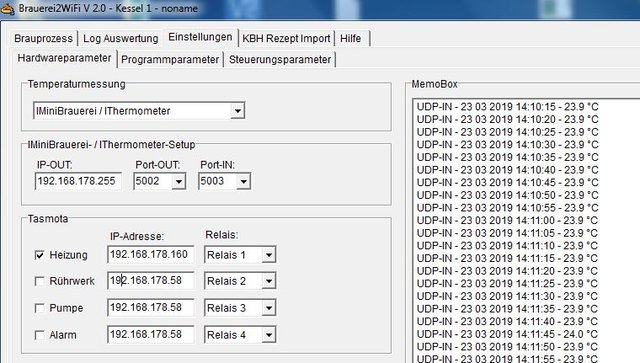Select MemoBox entry at 14:10:30
The width and height of the screenshot is (640, 363).
tap(507, 145)
